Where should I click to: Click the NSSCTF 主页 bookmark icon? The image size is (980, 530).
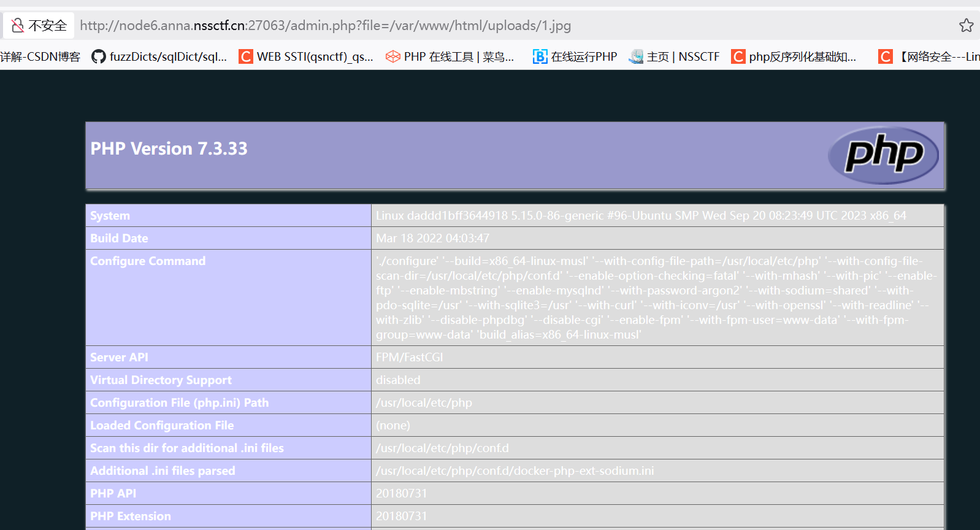point(637,56)
